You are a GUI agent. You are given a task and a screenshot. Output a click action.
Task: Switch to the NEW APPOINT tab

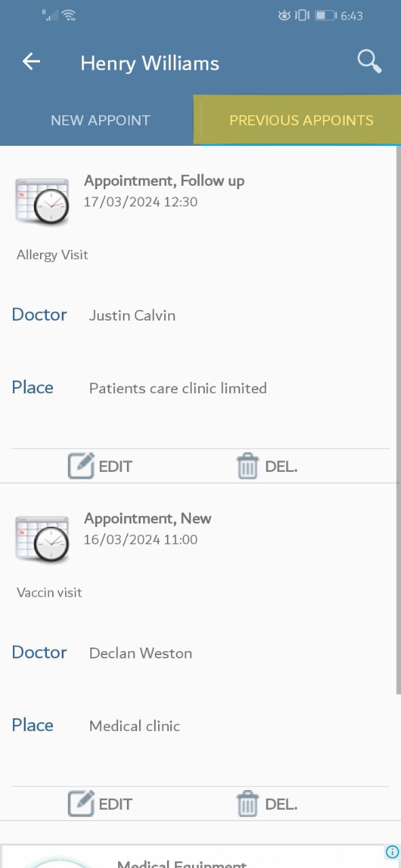[100, 120]
